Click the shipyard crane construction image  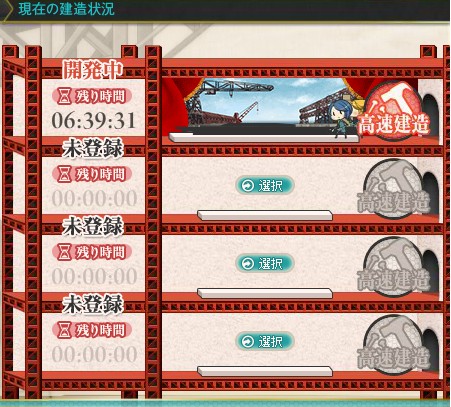pyautogui.click(x=262, y=104)
